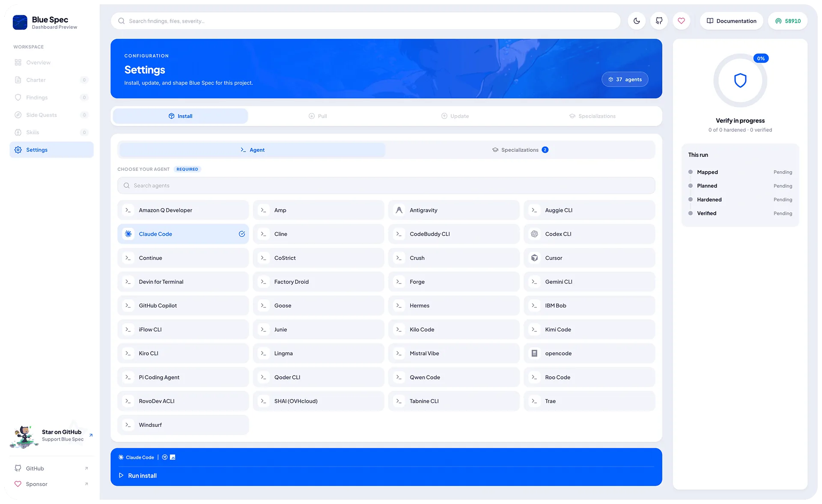Select Qoder CLI agent
The width and height of the screenshot is (822, 504).
coord(319,377)
